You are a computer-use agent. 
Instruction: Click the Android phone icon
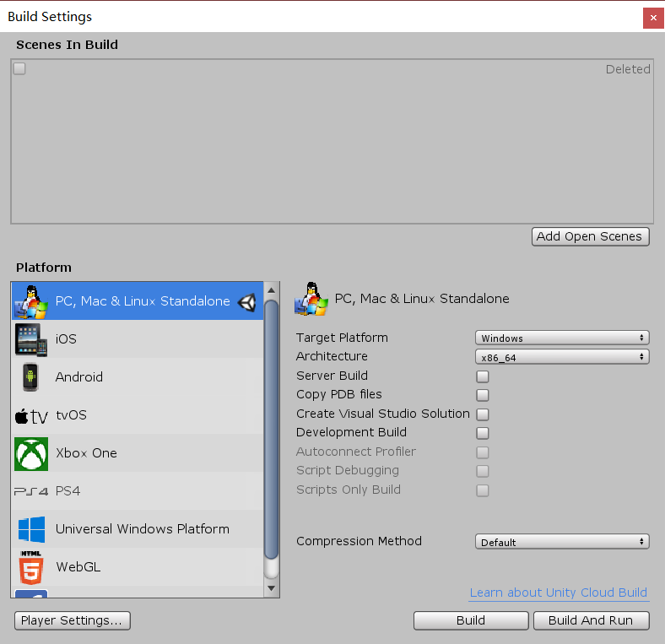30,376
